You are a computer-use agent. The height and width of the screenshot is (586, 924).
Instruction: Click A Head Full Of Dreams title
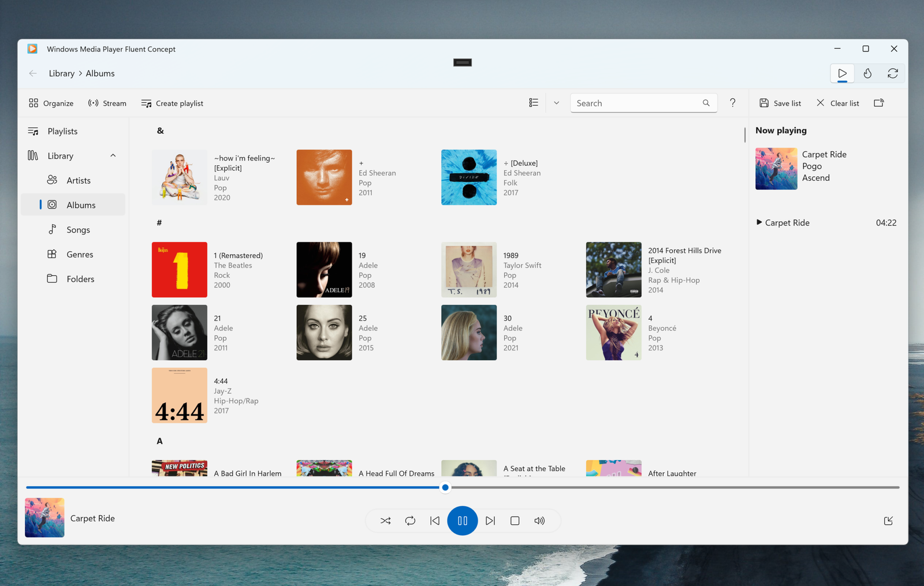click(396, 473)
